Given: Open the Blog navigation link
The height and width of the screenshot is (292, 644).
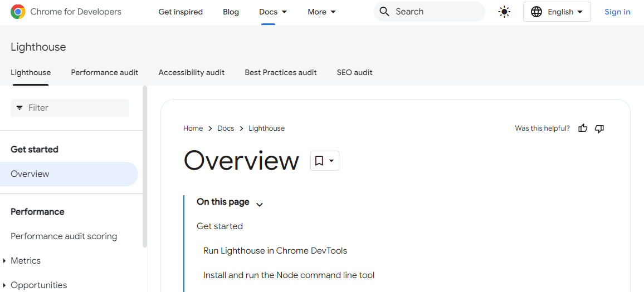Looking at the screenshot, I should coord(231,12).
